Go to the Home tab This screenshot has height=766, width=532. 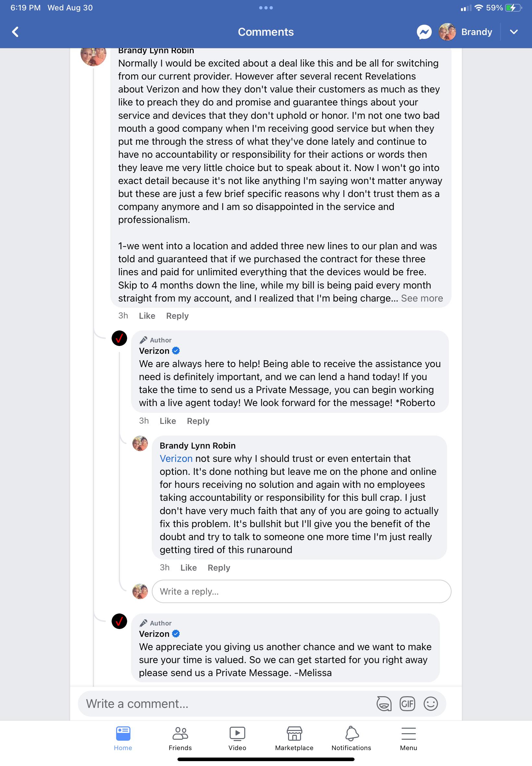123,738
